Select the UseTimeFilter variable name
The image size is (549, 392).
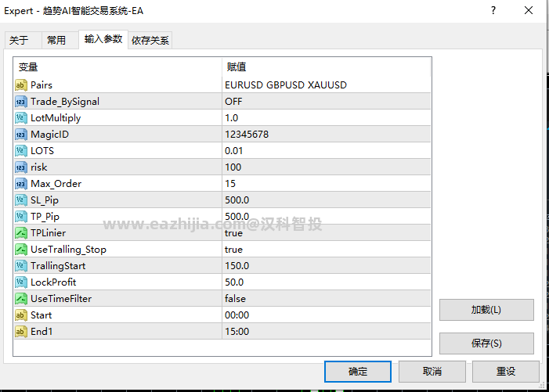pos(61,299)
